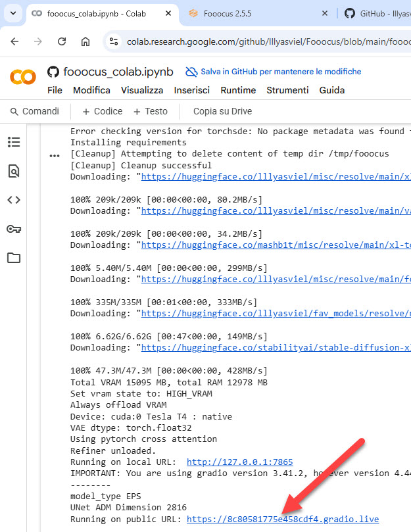Screen dimensions: 411x532
Task: Go forward in browser history
Action: pos(38,41)
